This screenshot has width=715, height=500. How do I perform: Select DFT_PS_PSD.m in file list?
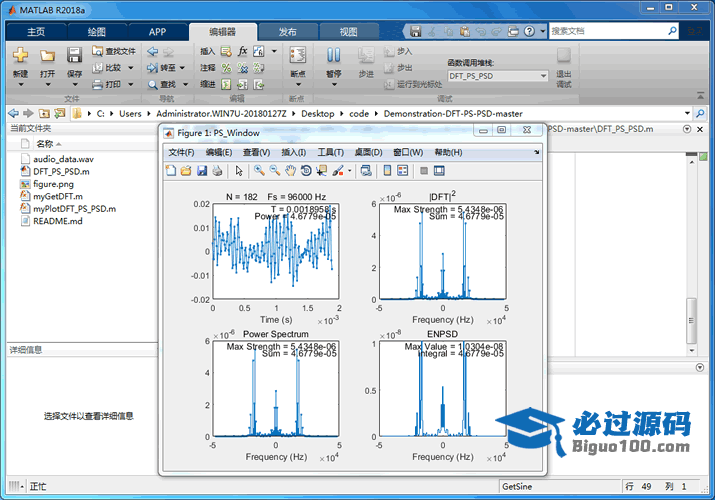tap(61, 171)
